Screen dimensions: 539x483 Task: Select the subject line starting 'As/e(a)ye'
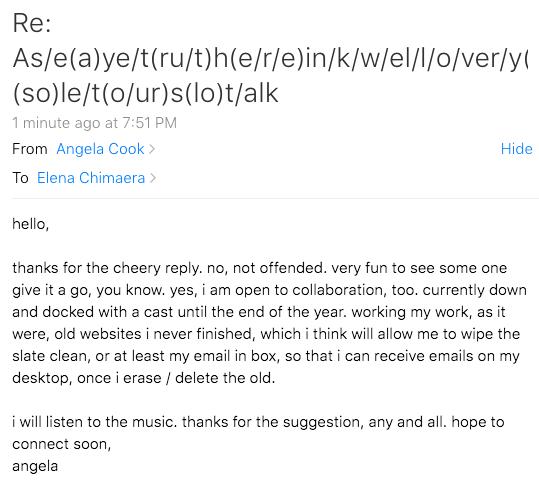270,58
